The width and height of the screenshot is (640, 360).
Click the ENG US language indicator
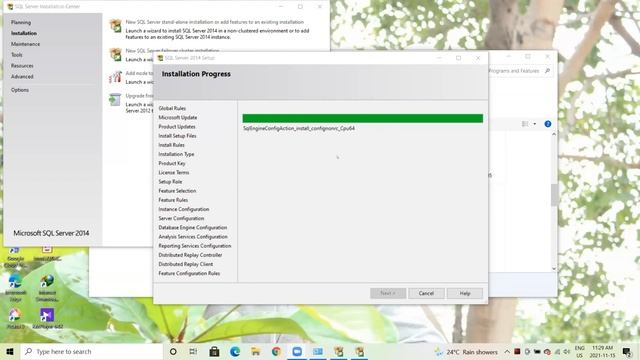coord(579,352)
